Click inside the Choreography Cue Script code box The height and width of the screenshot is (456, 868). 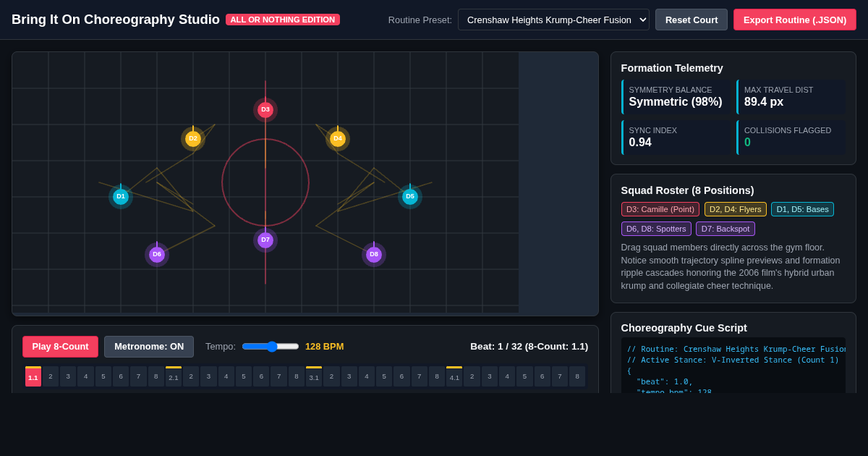pyautogui.click(x=733, y=366)
